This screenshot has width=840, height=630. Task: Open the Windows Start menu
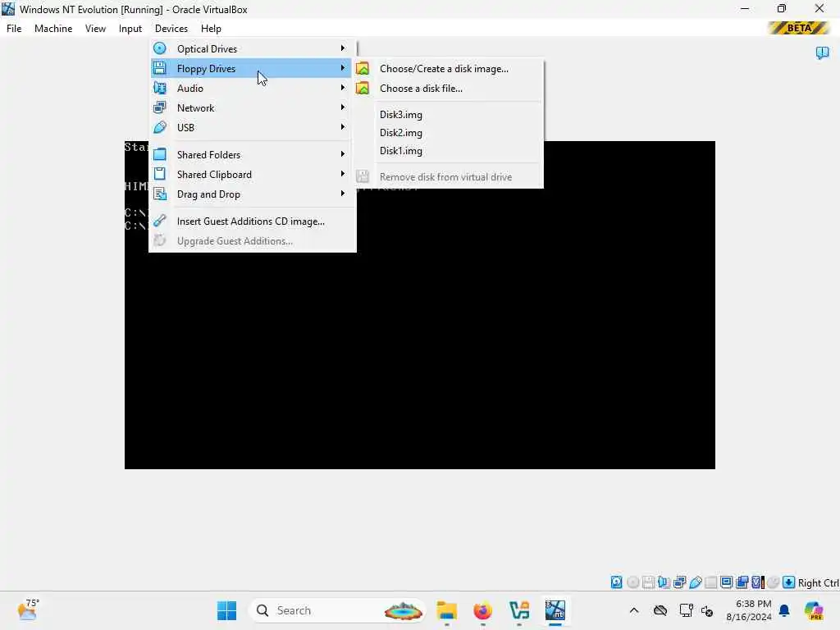pos(226,610)
